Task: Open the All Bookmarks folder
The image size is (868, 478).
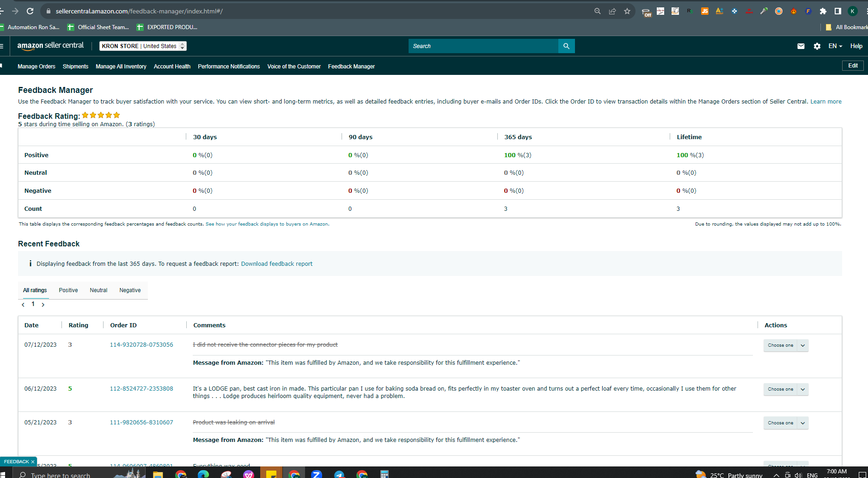Action: pyautogui.click(x=847, y=27)
